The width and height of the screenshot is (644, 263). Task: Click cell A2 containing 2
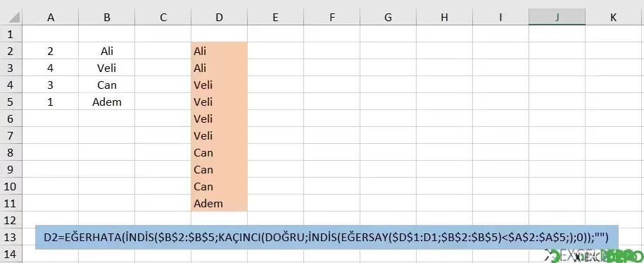click(x=51, y=51)
